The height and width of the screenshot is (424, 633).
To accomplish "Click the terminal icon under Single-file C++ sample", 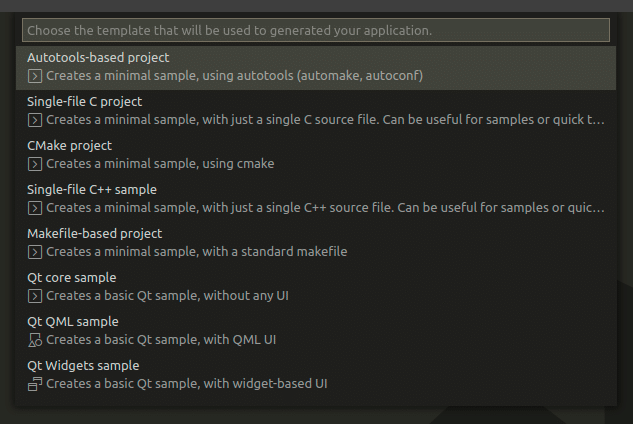I will point(35,208).
